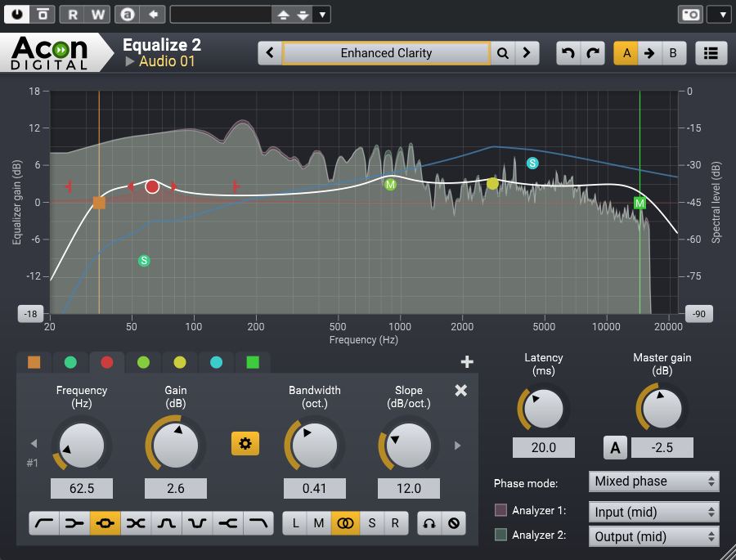Click the slope value field 12.0
736x560 pixels.
pyautogui.click(x=409, y=489)
